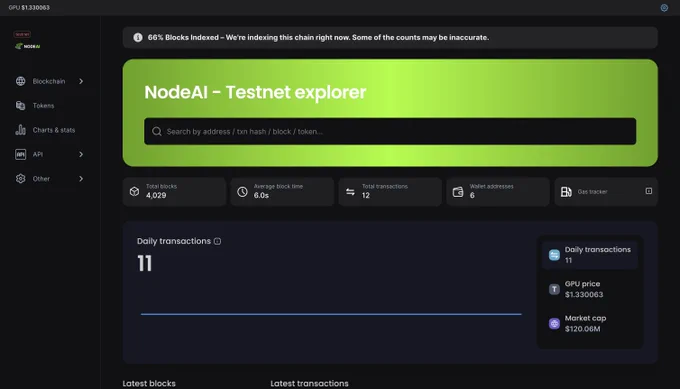This screenshot has height=389, width=680.
Task: Click the NodeAI - Testnet explorer title
Action: (255, 92)
